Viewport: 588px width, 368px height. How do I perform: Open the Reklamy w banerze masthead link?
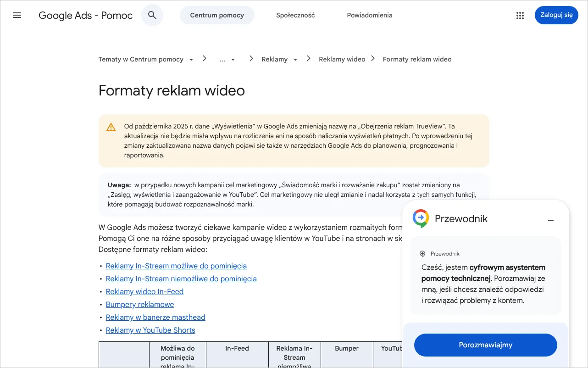click(x=155, y=318)
